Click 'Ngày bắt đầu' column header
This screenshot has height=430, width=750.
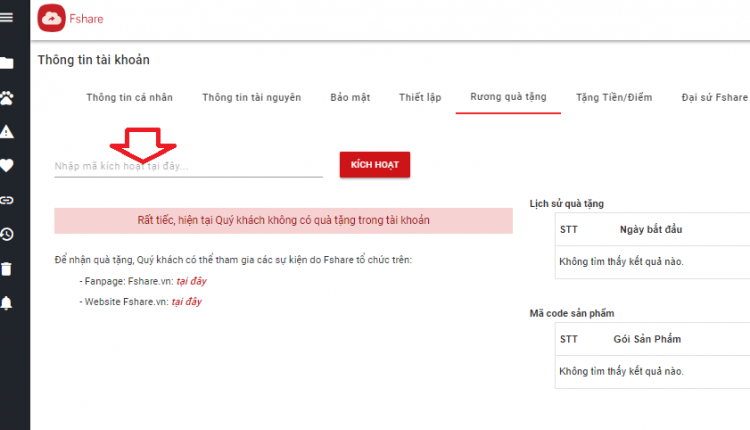click(x=651, y=230)
